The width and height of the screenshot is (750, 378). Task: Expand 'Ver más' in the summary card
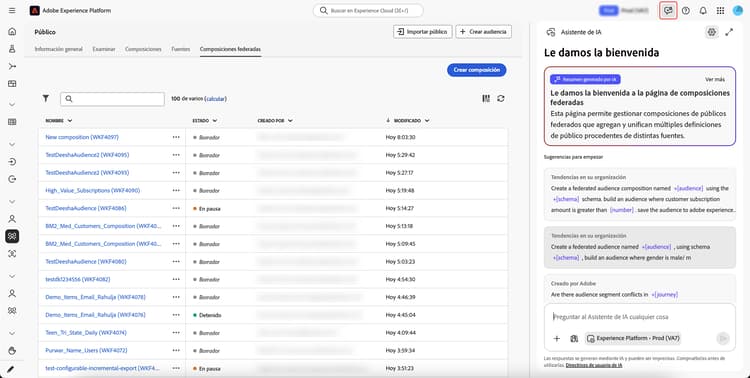click(715, 79)
